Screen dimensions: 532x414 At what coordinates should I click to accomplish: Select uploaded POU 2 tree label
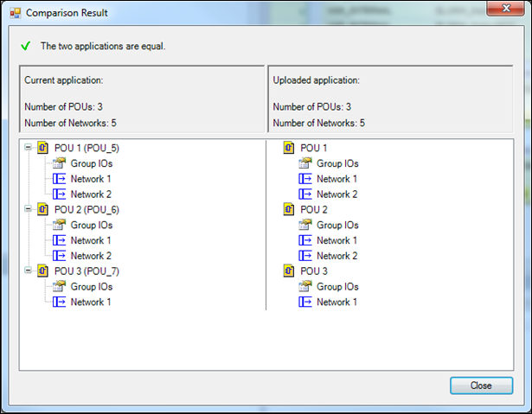(x=313, y=209)
